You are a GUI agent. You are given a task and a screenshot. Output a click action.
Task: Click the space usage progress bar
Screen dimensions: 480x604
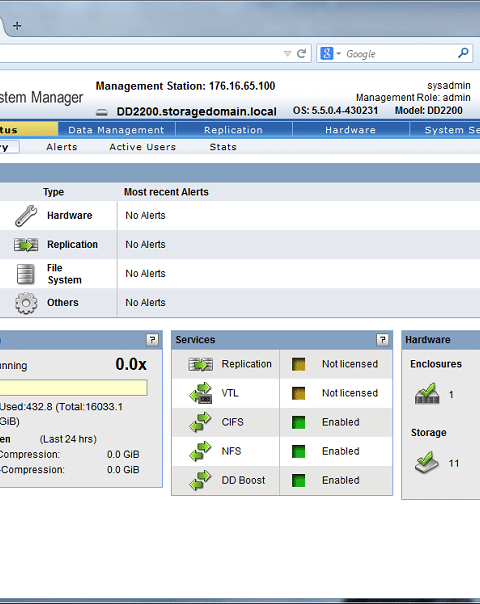(x=74, y=388)
